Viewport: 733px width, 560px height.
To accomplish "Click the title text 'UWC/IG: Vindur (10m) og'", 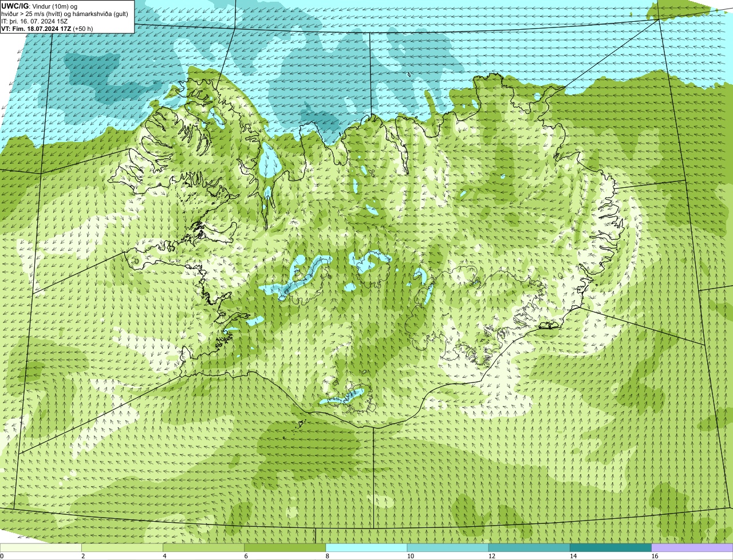I will [x=39, y=6].
